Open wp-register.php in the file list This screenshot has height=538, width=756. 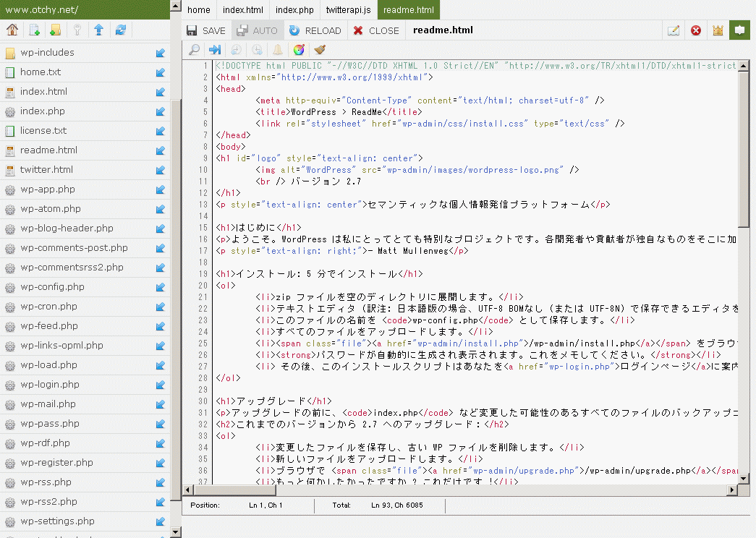(x=57, y=462)
